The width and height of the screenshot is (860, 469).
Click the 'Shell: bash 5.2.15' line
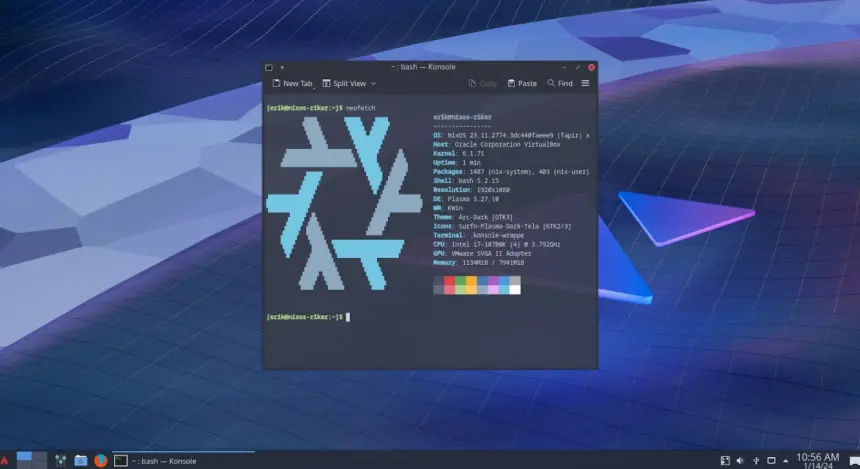coord(466,180)
